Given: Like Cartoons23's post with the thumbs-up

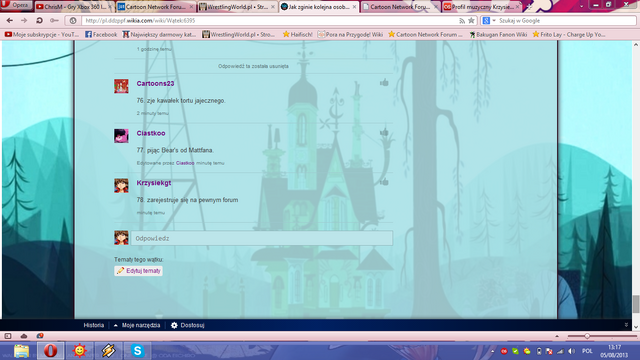Looking at the screenshot, I should 384,83.
